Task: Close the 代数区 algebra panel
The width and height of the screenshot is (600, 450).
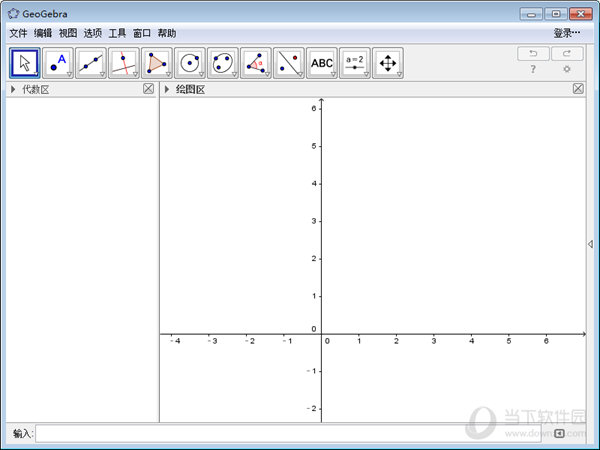Action: (x=148, y=89)
